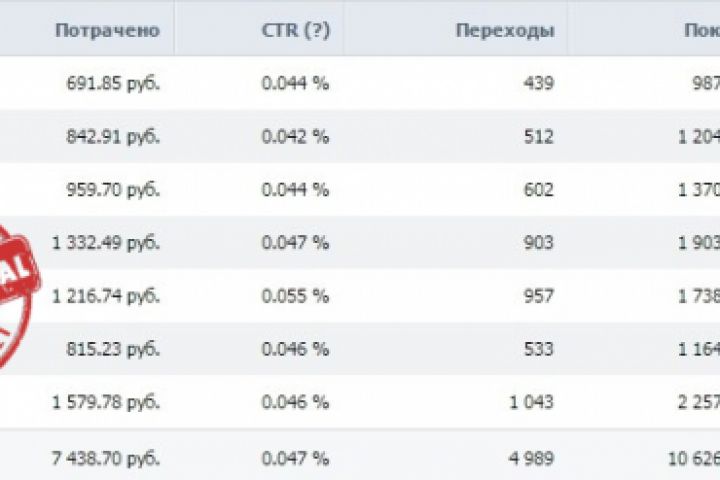Click the 0.055 % CTR cell
Screen dimensions: 720x480
(295, 296)
